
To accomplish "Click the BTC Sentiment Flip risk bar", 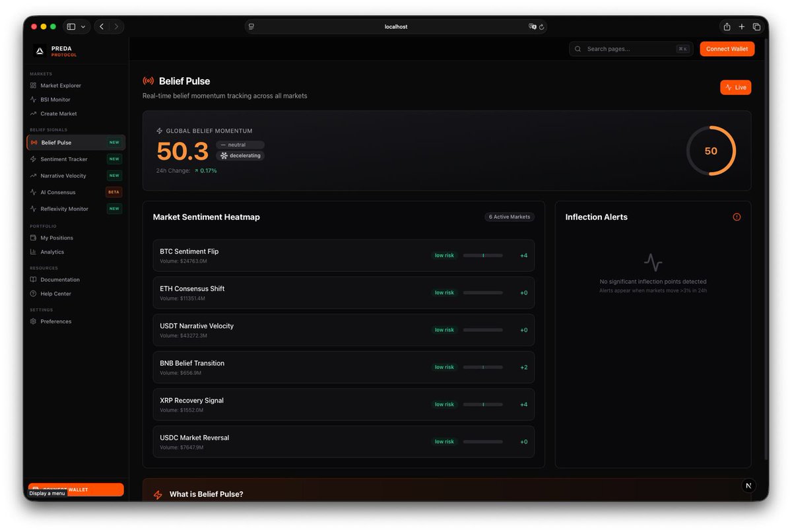I will (482, 255).
